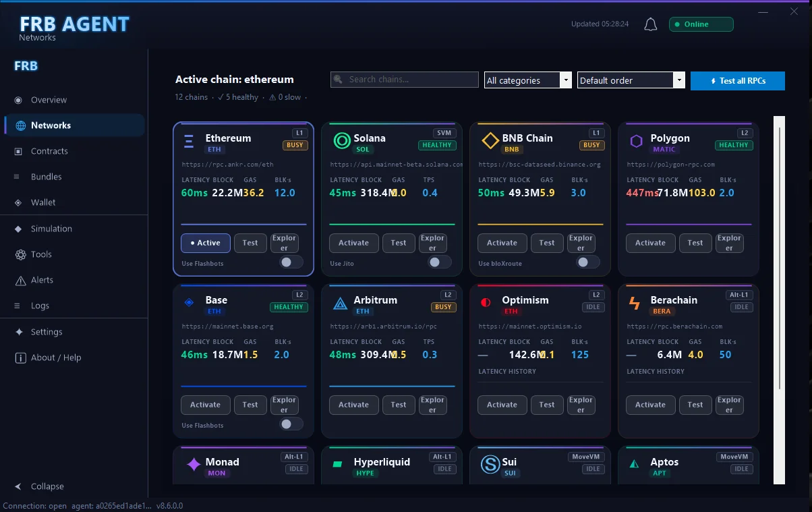Click the Optimism red circle logo
Viewport: 812px width, 512px height.
click(486, 303)
